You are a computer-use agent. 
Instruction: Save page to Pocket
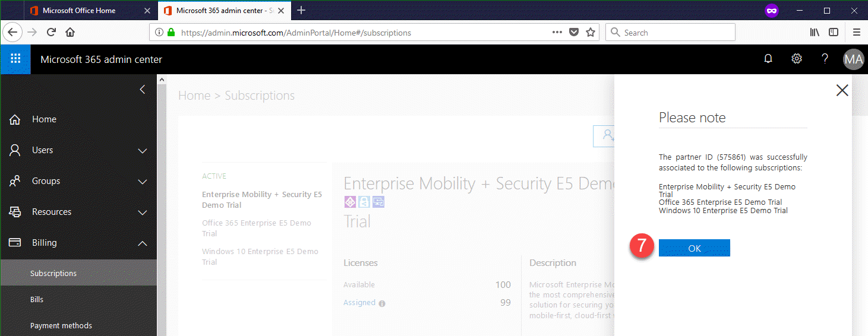click(x=574, y=33)
